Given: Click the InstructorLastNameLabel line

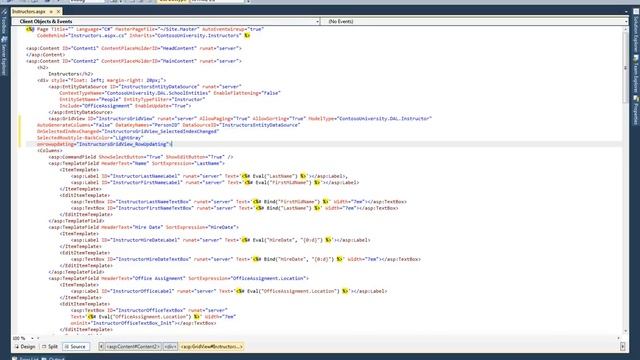Looking at the screenshot, I should 209,176.
